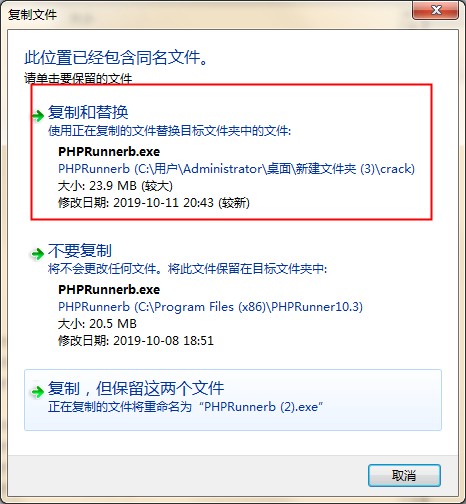Click the 20.5 MB size line
The height and width of the screenshot is (504, 466).
(97, 324)
